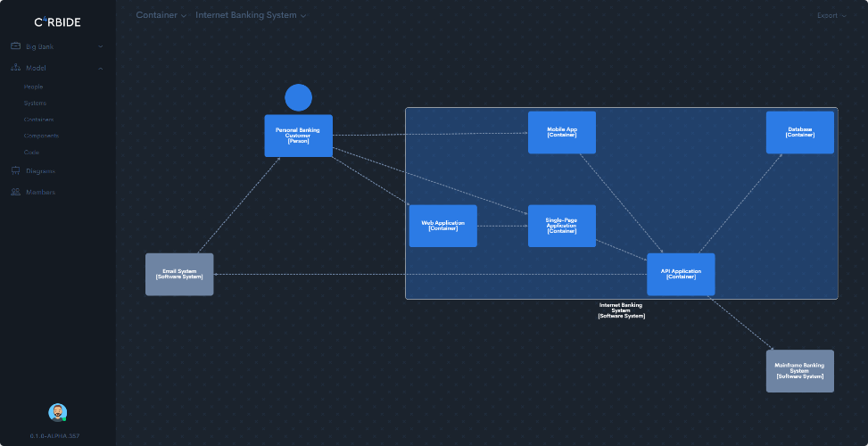Open Containers in the Model menu
This screenshot has width=868, height=446.
point(38,120)
